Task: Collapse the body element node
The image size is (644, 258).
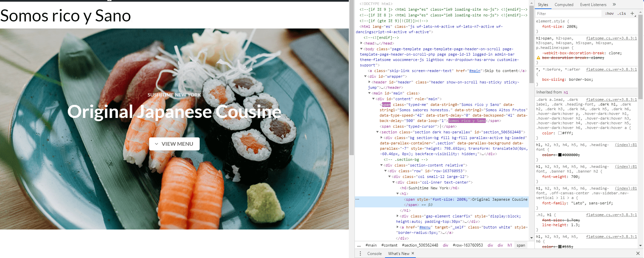Action: click(361, 49)
